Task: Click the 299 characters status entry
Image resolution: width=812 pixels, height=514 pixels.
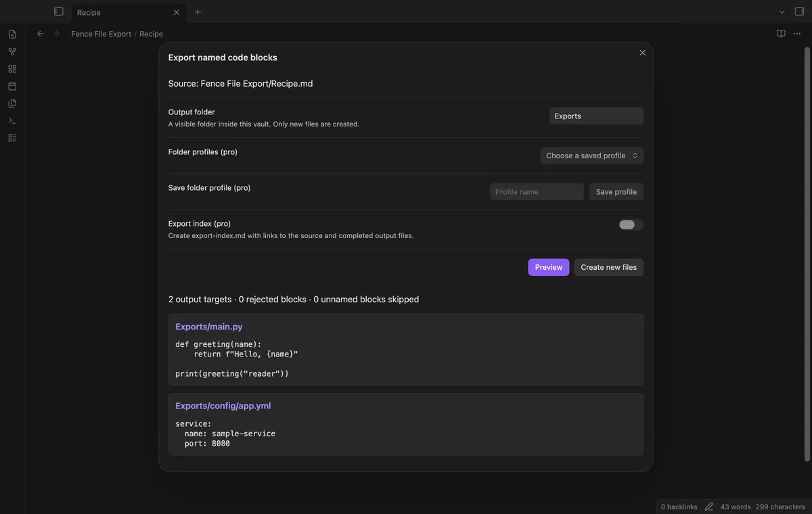Action: (780, 507)
